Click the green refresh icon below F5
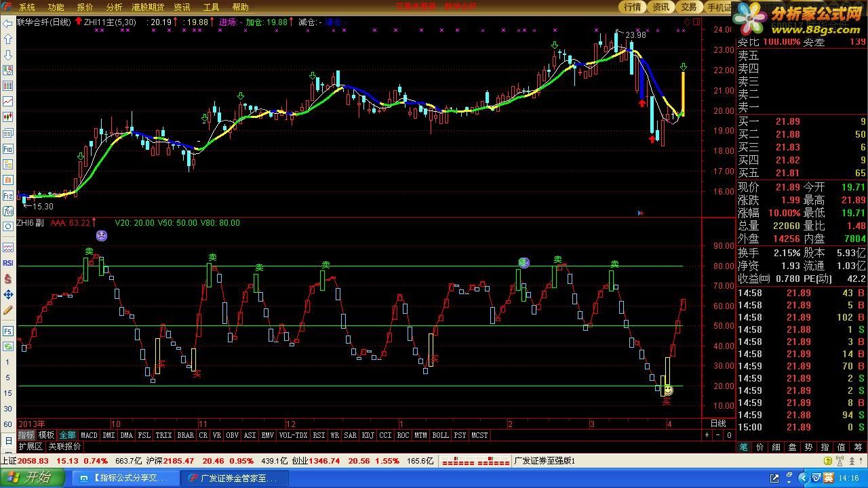This screenshot has height=488, width=868. 8,346
